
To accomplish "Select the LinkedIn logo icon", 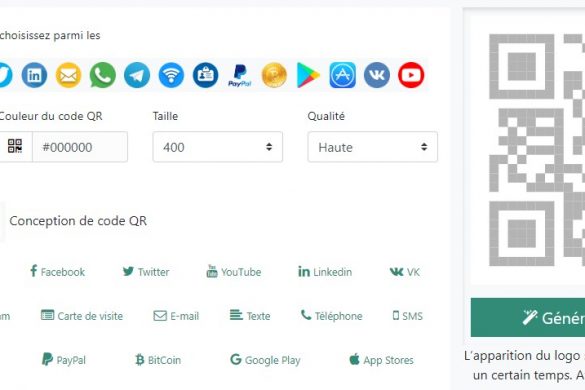I will click(34, 75).
